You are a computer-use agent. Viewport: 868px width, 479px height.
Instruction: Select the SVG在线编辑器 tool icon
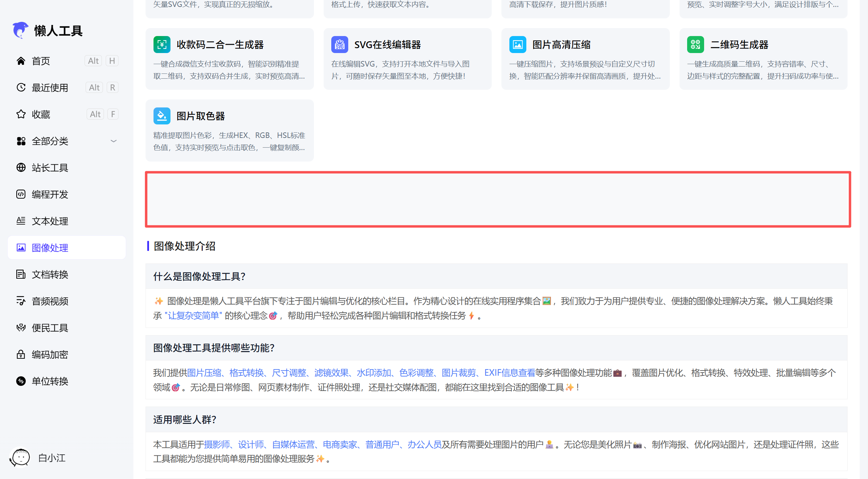339,44
